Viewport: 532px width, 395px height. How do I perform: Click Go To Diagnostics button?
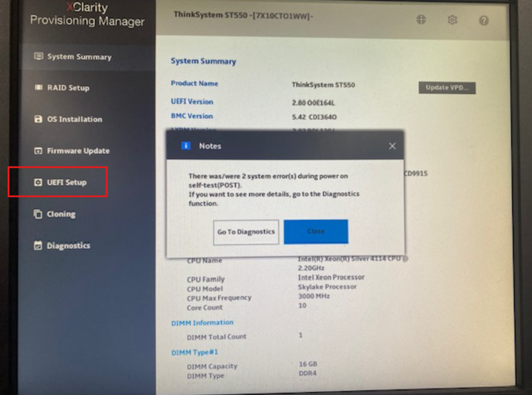click(246, 232)
